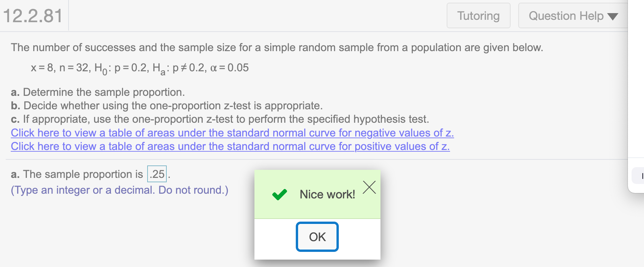
Task: Click the 'The sample proportion is' answer label
Action: [x=77, y=174]
